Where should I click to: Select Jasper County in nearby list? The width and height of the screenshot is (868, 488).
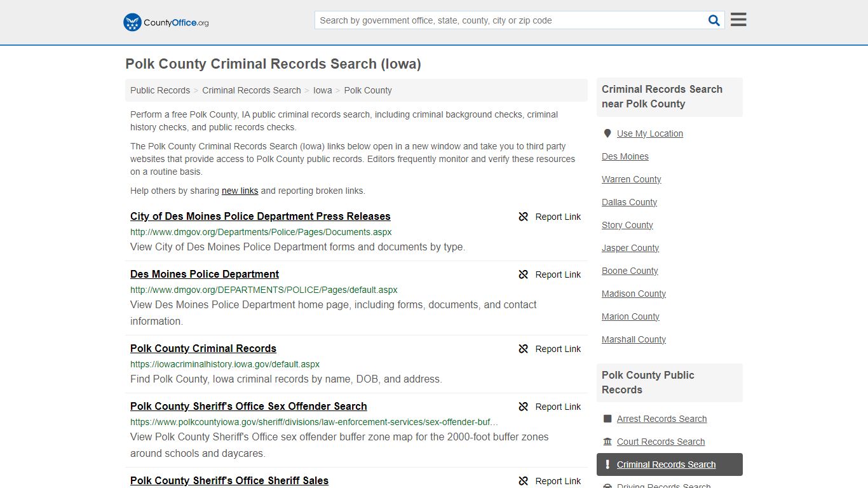pyautogui.click(x=630, y=248)
